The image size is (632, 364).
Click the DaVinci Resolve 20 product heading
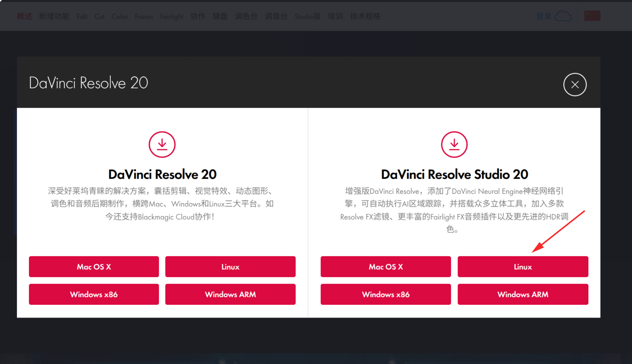[162, 174]
